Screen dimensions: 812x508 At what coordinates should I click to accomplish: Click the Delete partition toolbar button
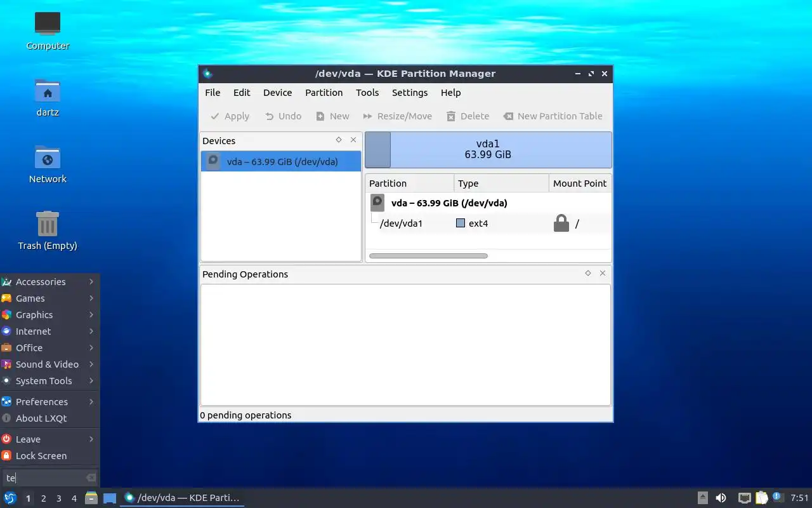468,116
